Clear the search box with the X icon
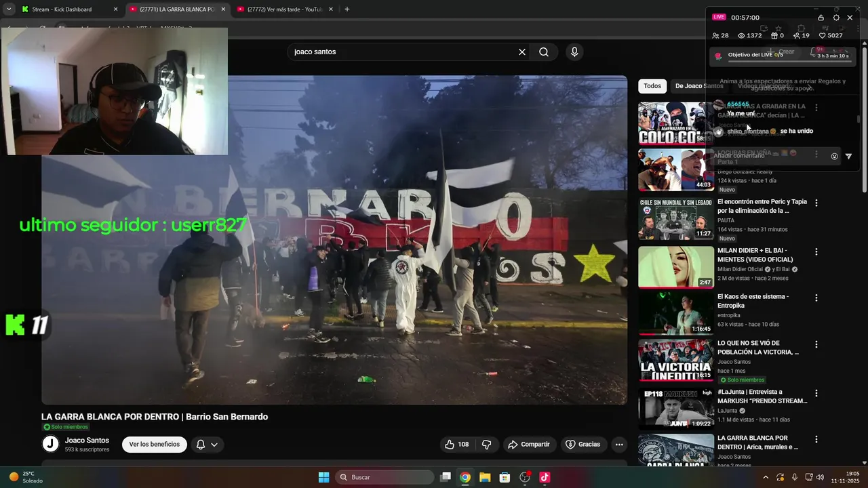Image resolution: width=868 pixels, height=488 pixels. [x=522, y=52]
